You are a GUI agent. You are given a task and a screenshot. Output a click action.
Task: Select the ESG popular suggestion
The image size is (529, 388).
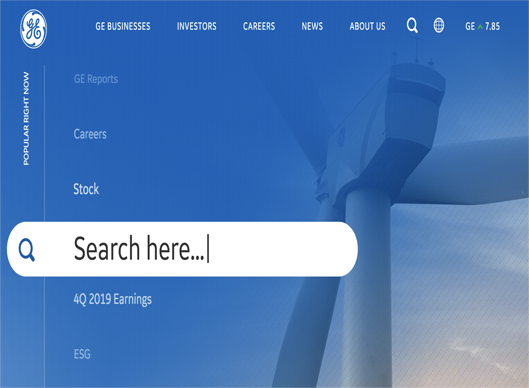coord(82,354)
